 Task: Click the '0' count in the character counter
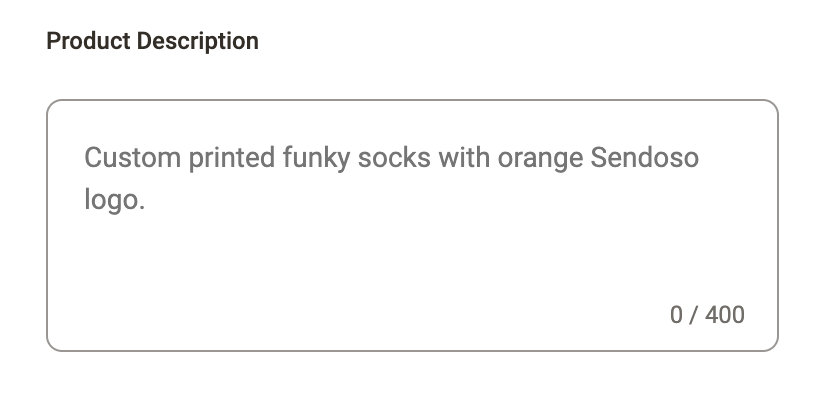[x=676, y=315]
